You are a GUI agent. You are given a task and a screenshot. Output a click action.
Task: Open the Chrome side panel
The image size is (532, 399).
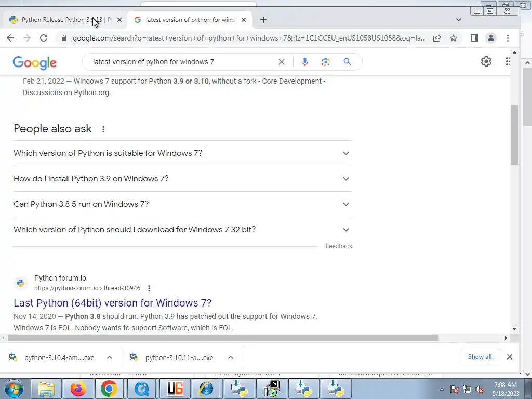click(474, 38)
